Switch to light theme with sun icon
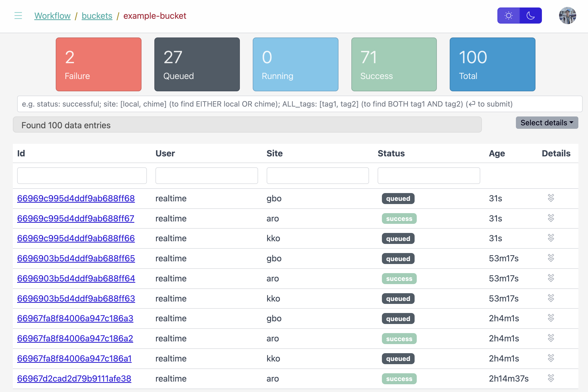 [x=508, y=16]
